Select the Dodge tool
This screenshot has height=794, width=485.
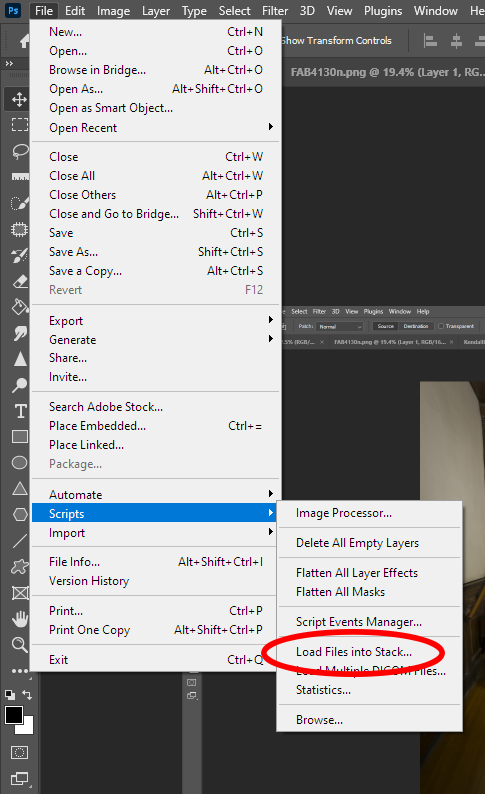pos(19,385)
